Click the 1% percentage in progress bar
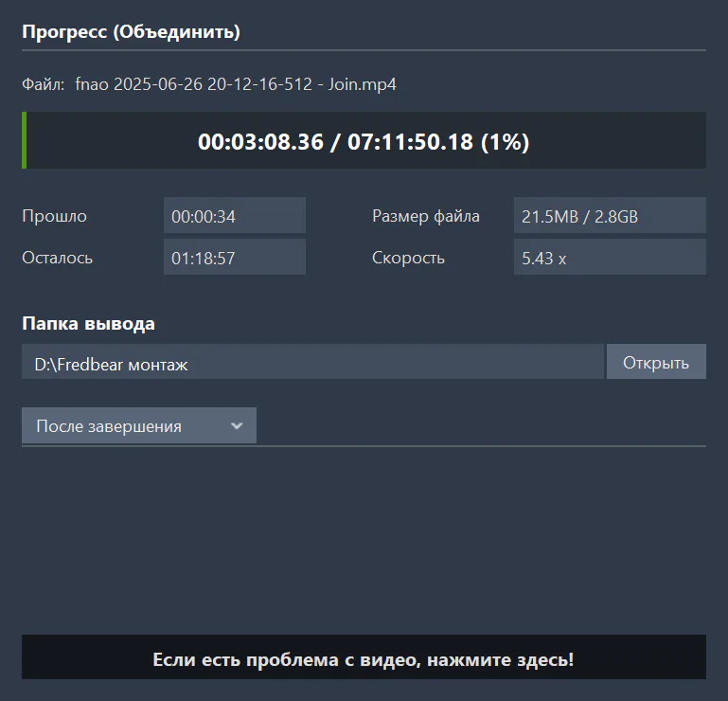The image size is (728, 701). point(506,142)
